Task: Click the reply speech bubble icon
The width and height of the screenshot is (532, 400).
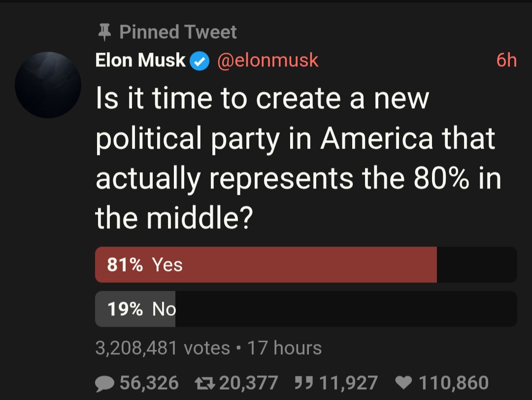Action: (104, 383)
